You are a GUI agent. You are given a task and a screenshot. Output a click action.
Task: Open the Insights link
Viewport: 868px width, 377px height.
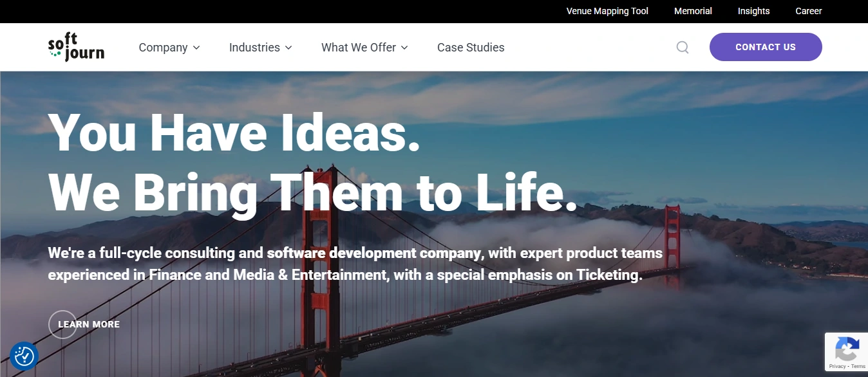753,11
